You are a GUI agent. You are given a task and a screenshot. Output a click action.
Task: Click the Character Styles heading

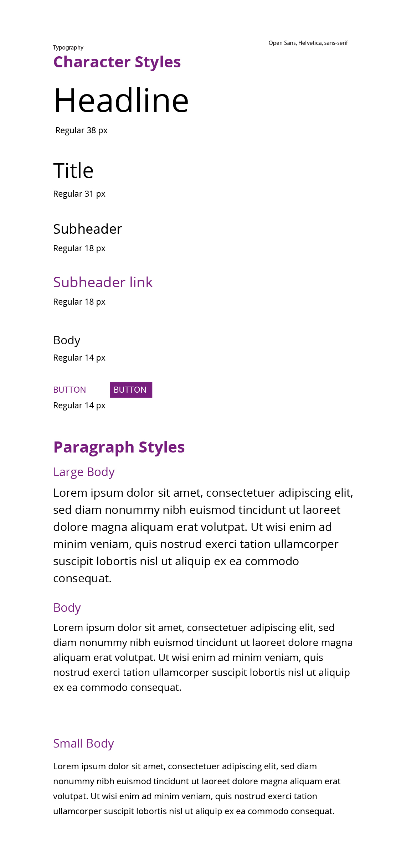pyautogui.click(x=117, y=62)
